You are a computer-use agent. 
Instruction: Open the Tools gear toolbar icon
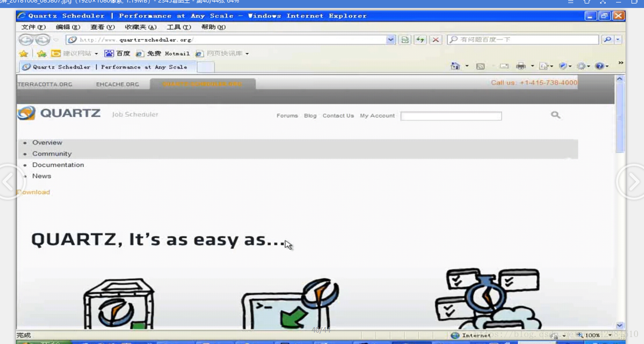pos(583,66)
